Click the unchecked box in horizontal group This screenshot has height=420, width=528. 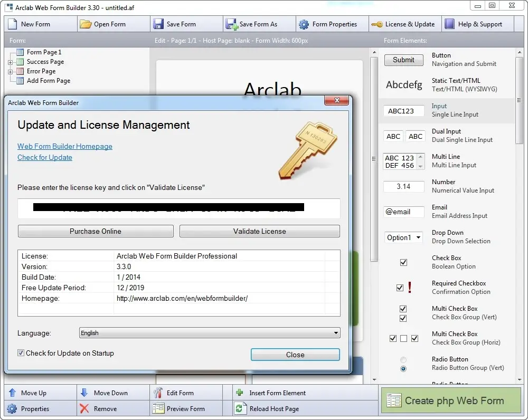[404, 339]
